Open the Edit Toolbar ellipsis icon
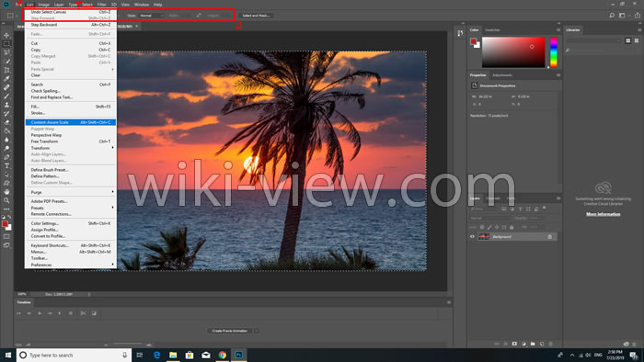The image size is (644, 362). (x=6, y=209)
